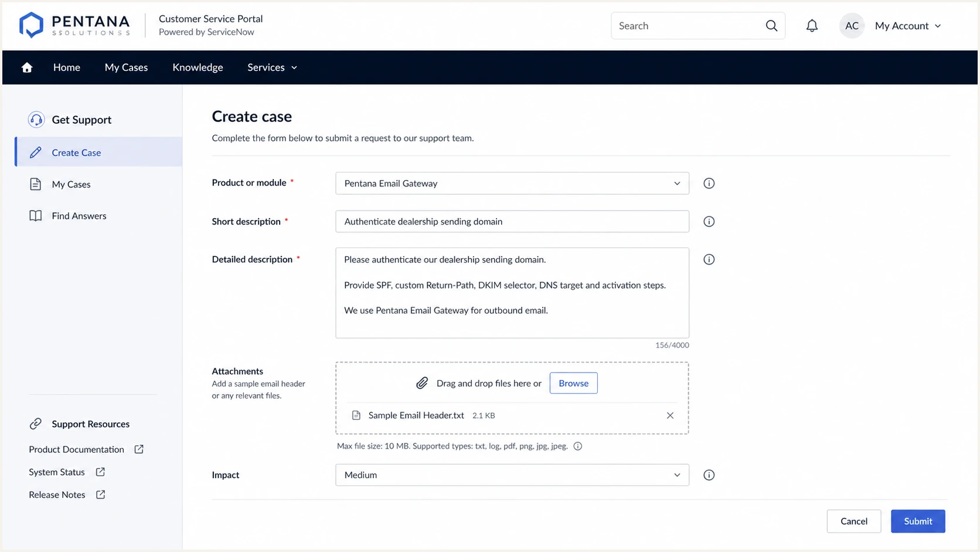Select Create Case in the sidebar
The width and height of the screenshot is (980, 552).
(x=98, y=152)
